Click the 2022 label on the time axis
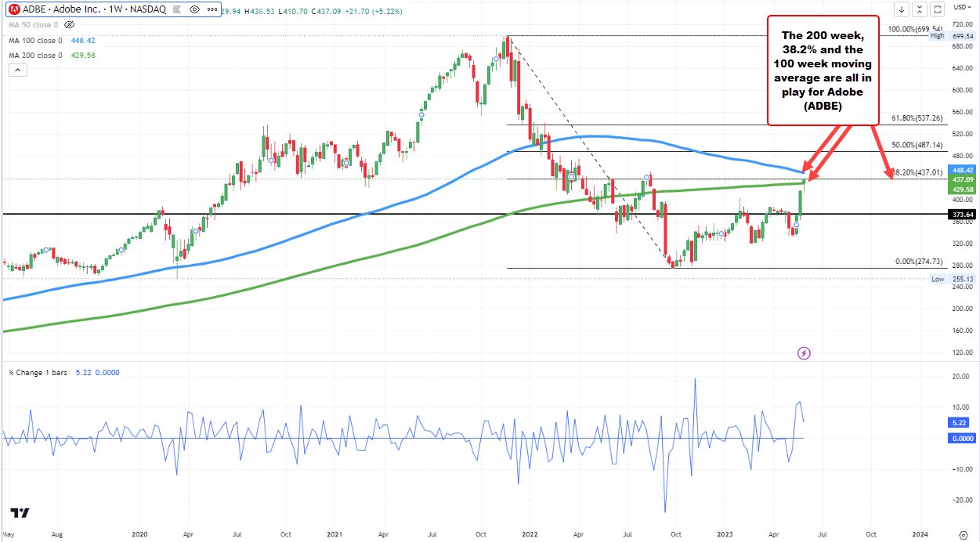 coord(529,534)
